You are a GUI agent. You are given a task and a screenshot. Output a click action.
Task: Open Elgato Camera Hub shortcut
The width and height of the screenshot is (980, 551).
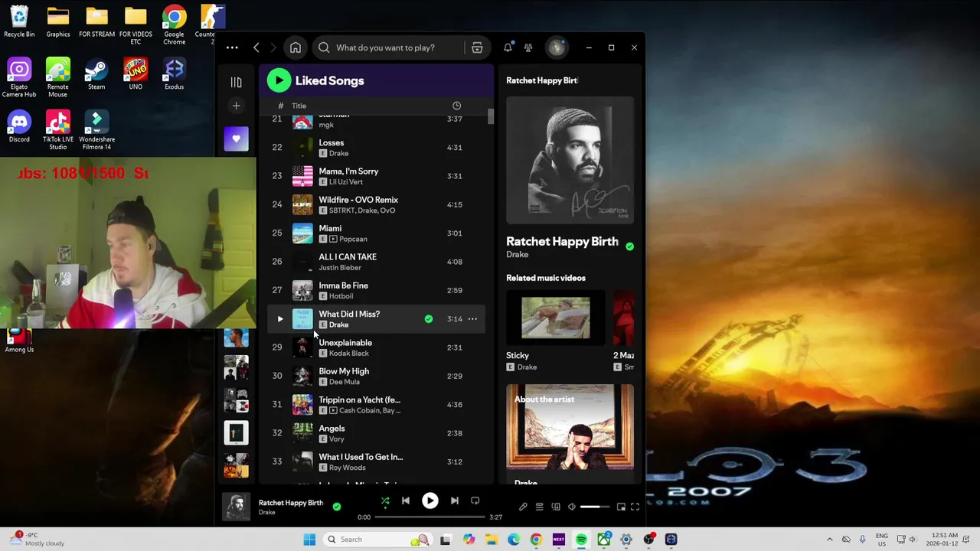pyautogui.click(x=19, y=77)
